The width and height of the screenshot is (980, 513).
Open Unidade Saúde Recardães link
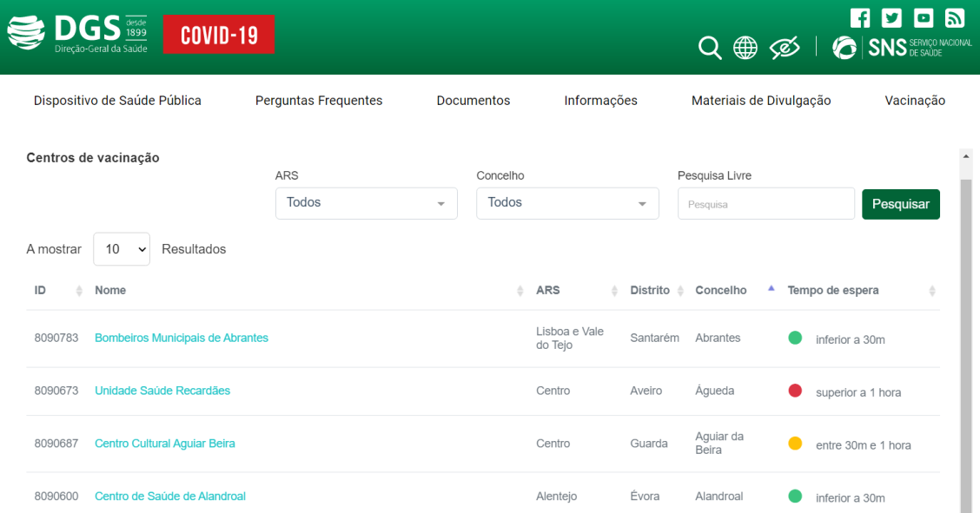click(162, 391)
